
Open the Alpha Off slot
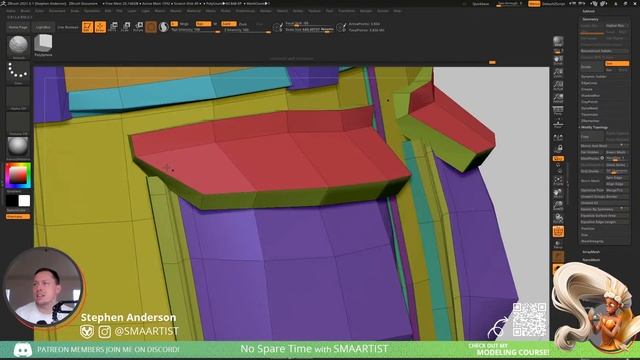18,98
